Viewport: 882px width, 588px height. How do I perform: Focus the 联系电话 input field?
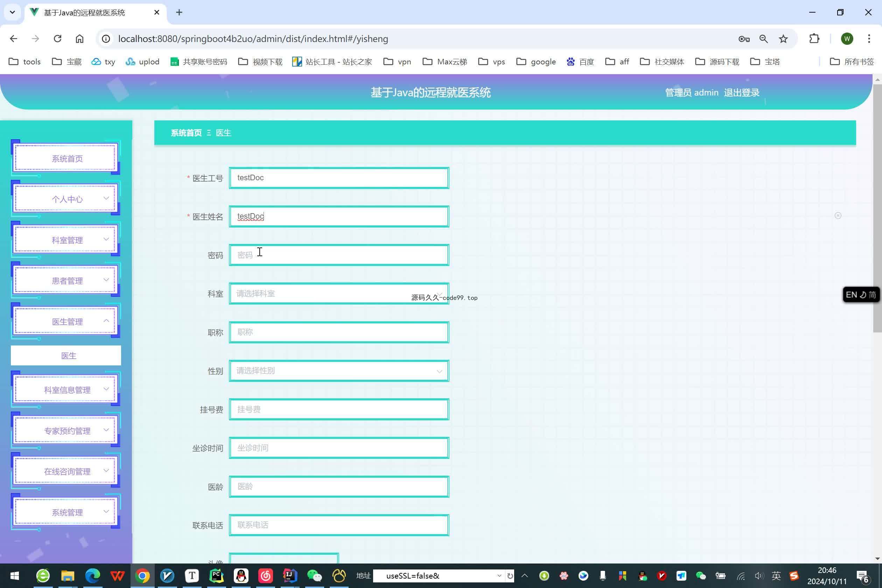[339, 525]
